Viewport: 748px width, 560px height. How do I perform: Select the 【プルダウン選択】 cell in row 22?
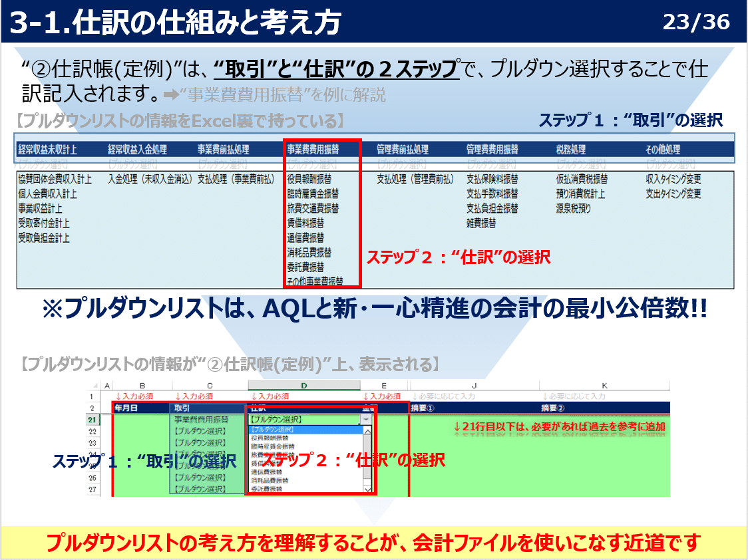tap(209, 431)
